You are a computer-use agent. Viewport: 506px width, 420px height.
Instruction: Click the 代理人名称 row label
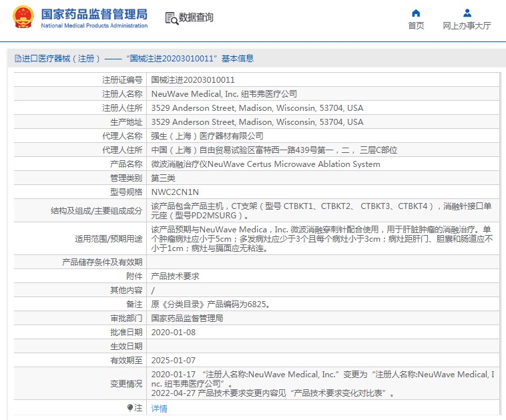(x=122, y=136)
